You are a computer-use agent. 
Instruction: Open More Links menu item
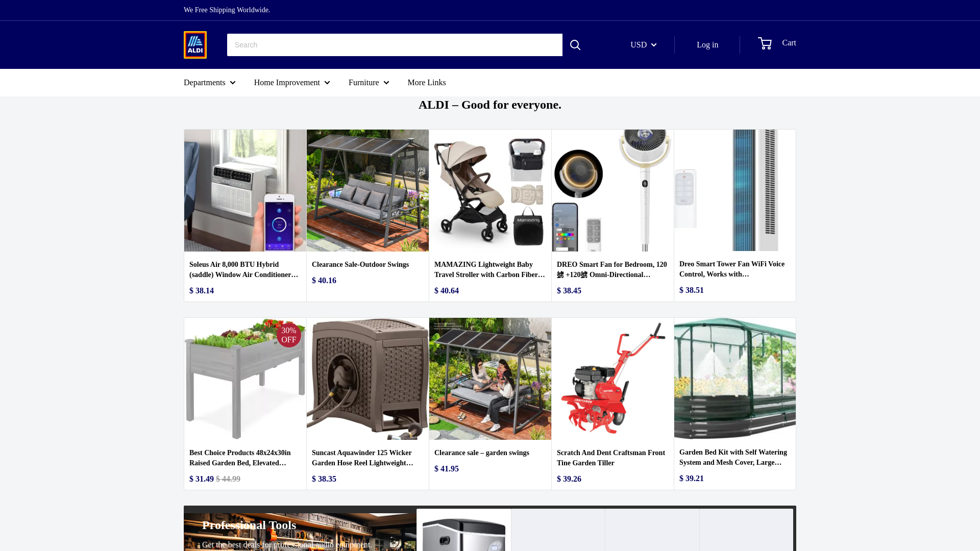(427, 83)
